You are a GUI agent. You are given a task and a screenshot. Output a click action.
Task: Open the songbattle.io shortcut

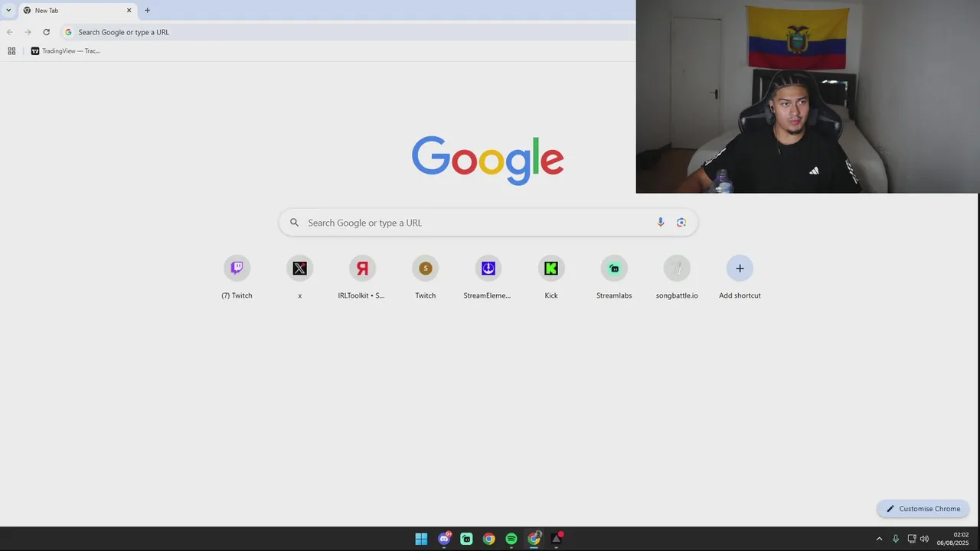pyautogui.click(x=677, y=277)
